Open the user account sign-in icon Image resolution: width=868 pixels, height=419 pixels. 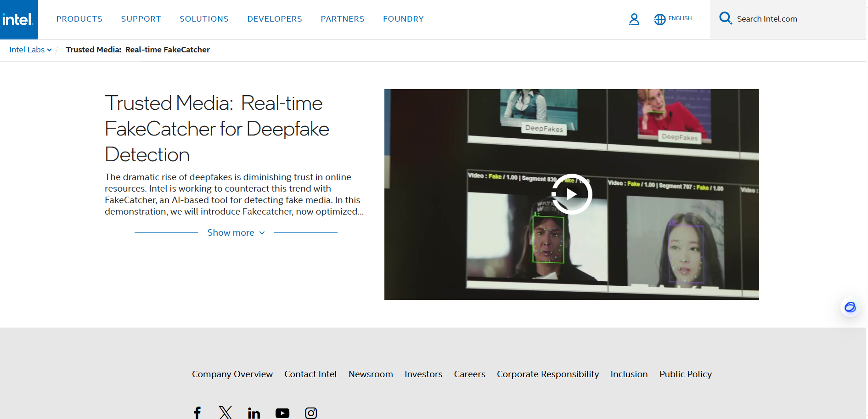634,19
